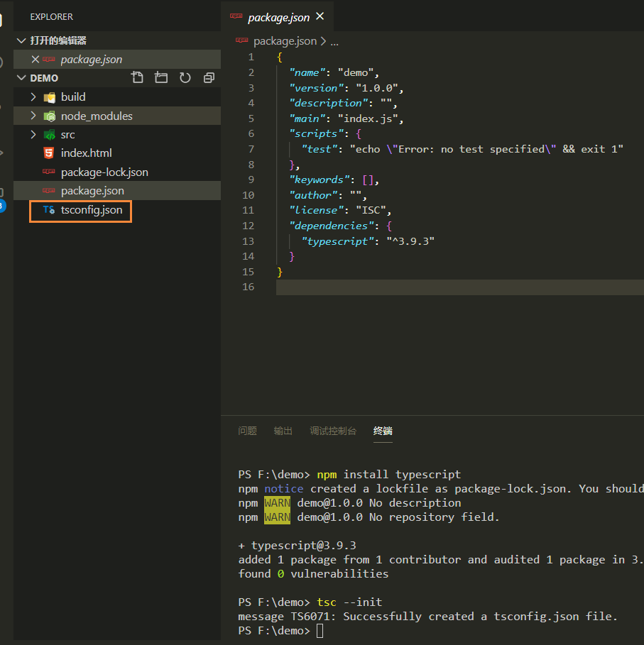
Task: Collapse the 打开的编辑器 section
Action: pyautogui.click(x=21, y=40)
